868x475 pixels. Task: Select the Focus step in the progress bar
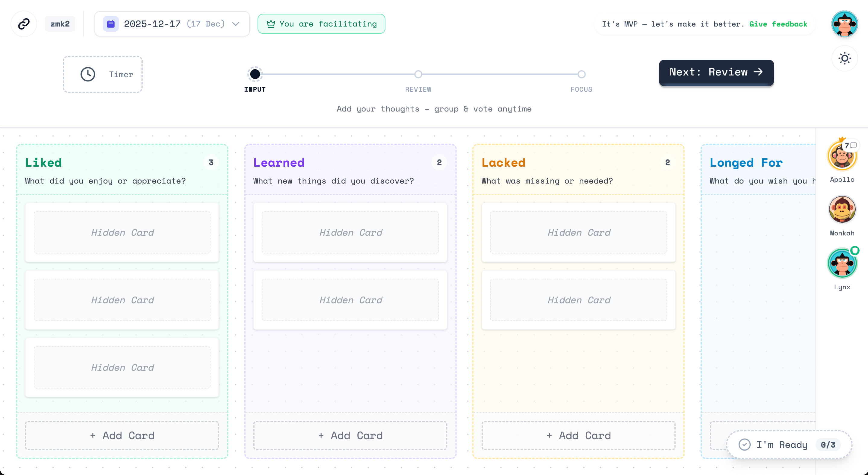point(581,74)
